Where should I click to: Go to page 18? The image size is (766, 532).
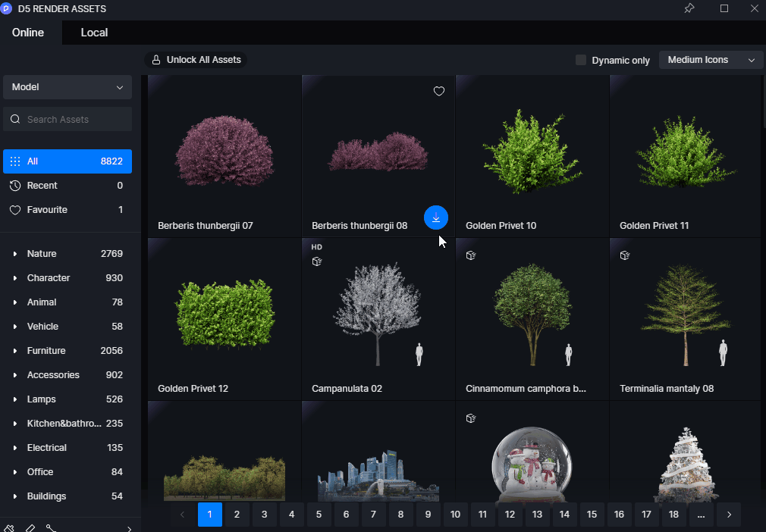pos(673,515)
